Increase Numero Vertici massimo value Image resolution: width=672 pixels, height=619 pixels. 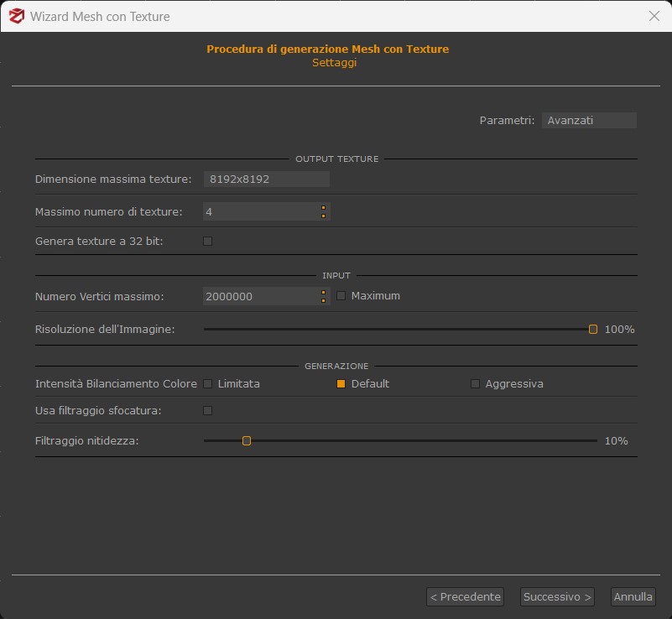click(324, 293)
